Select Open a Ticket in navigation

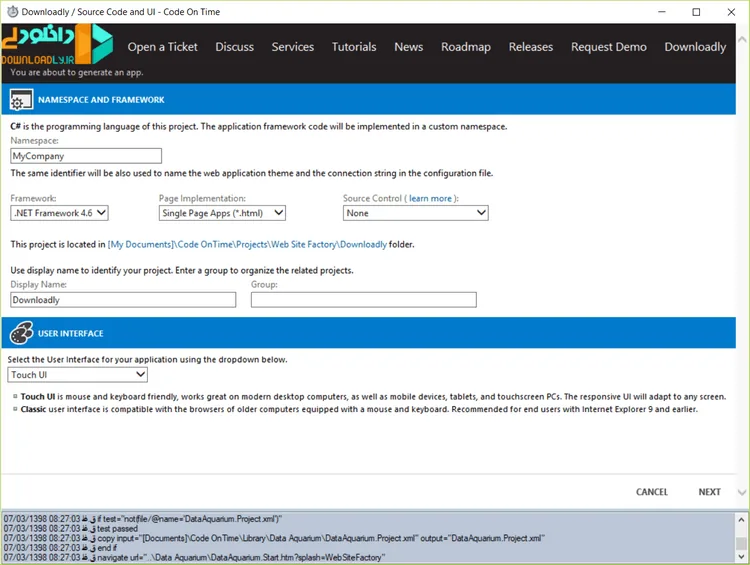pos(162,47)
